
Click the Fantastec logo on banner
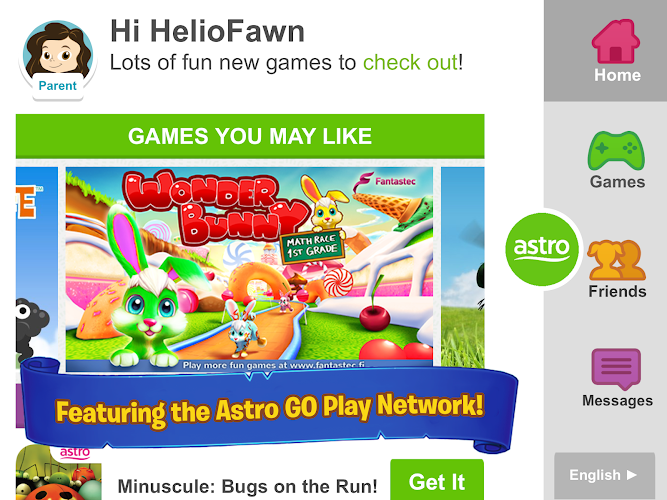385,182
